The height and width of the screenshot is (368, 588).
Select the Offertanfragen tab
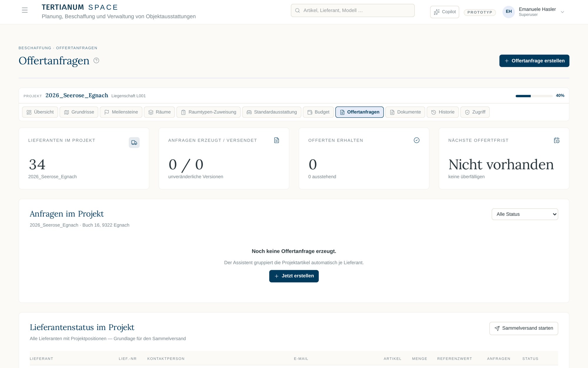click(359, 112)
